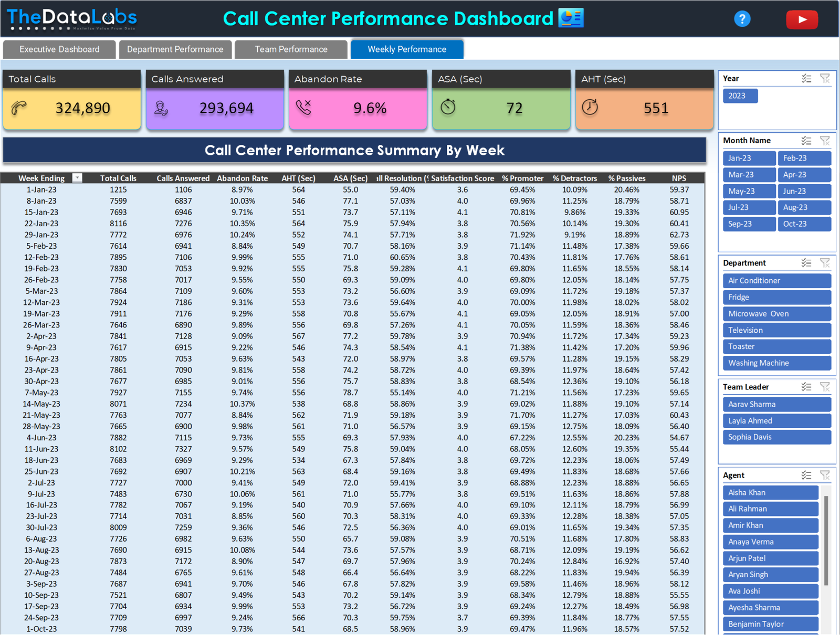The height and width of the screenshot is (635, 840).
Task: Open the YouTube icon in the header
Action: point(802,19)
